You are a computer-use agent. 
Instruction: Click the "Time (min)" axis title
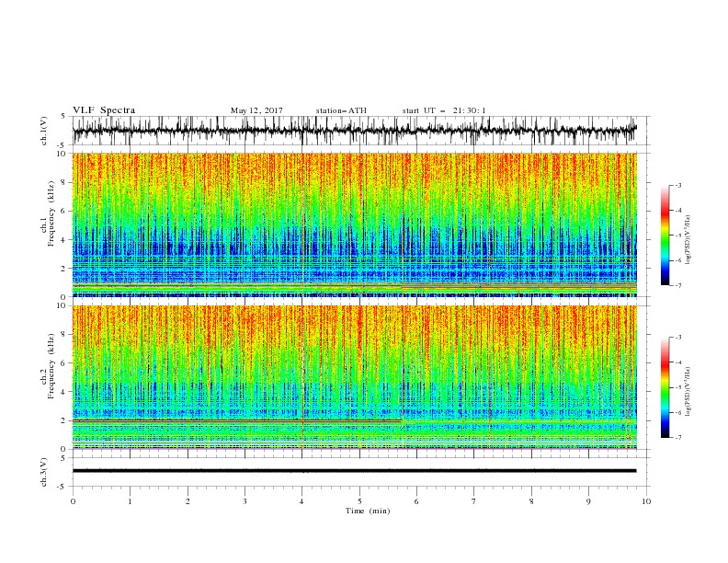[x=368, y=511]
